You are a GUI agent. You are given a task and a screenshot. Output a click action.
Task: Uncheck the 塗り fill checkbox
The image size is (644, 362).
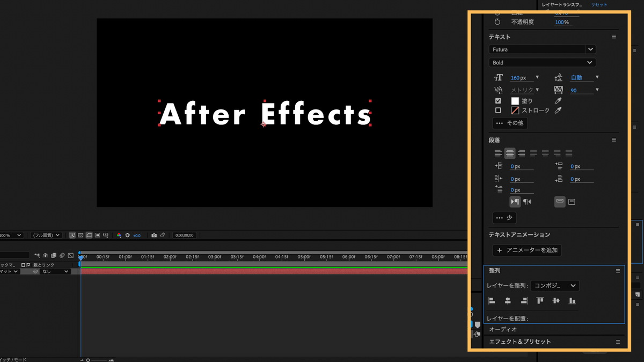(x=498, y=101)
